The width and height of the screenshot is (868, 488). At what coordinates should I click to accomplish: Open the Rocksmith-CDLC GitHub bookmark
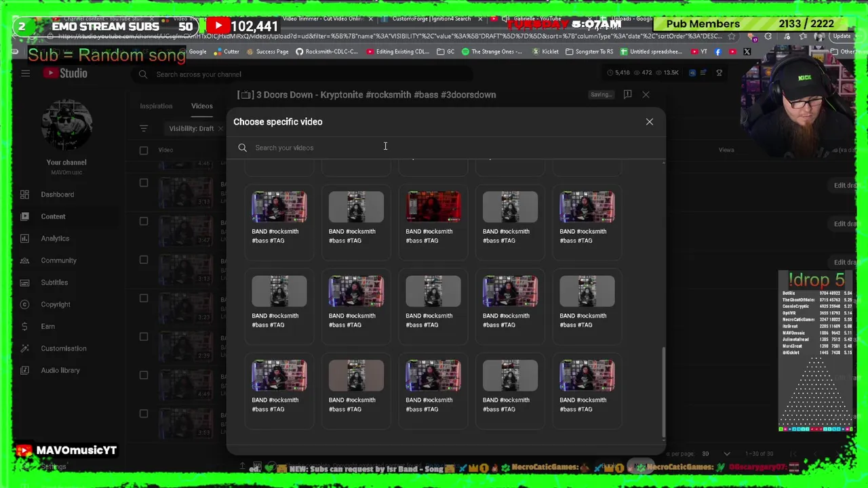pyautogui.click(x=327, y=52)
